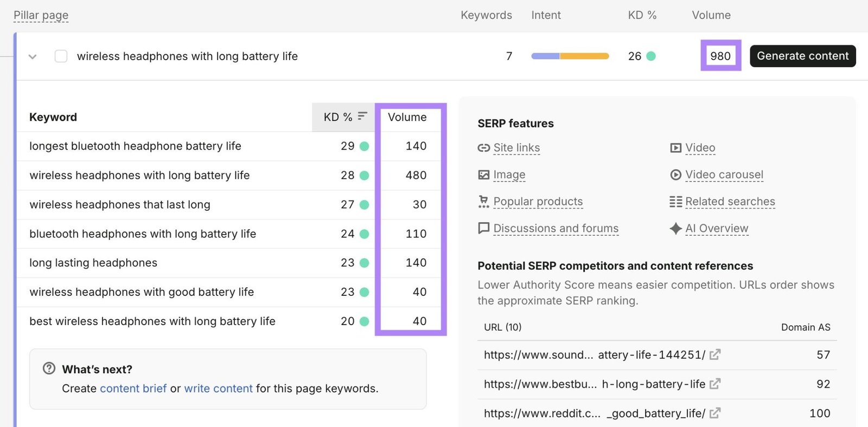This screenshot has height=427, width=868.
Task: Click the What's next question mark icon
Action: [49, 368]
